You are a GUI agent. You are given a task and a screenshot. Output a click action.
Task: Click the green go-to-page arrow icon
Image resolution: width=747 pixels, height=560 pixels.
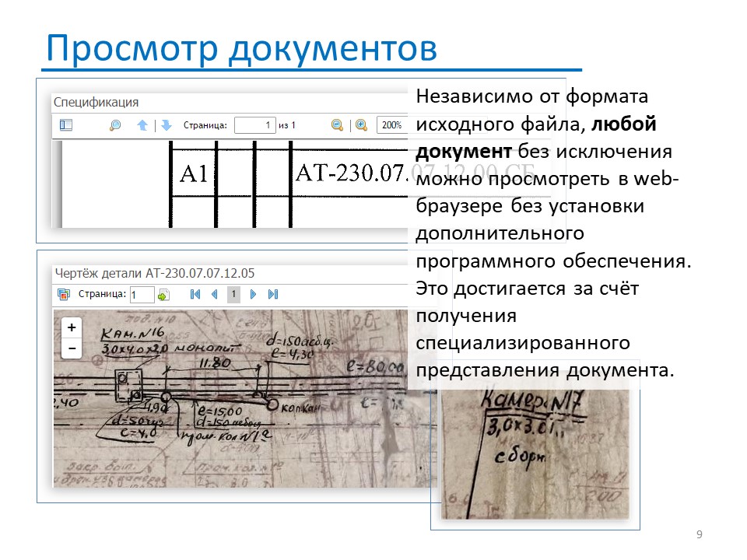[x=163, y=295]
